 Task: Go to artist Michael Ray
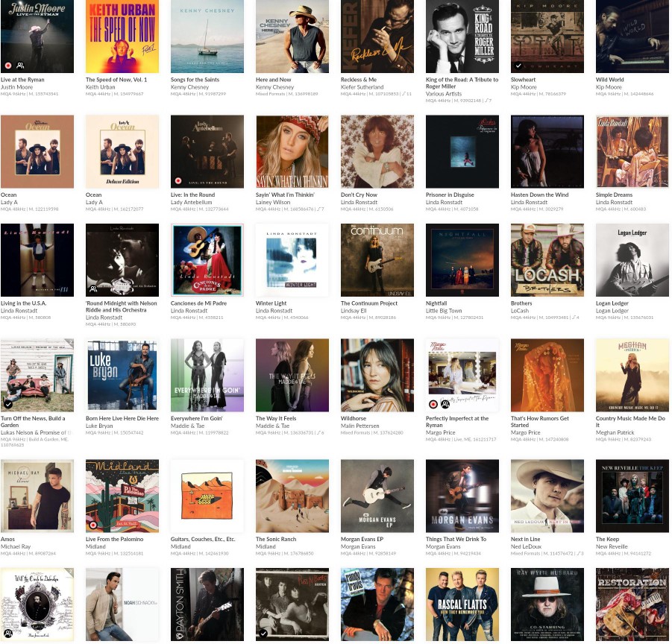coord(16,547)
